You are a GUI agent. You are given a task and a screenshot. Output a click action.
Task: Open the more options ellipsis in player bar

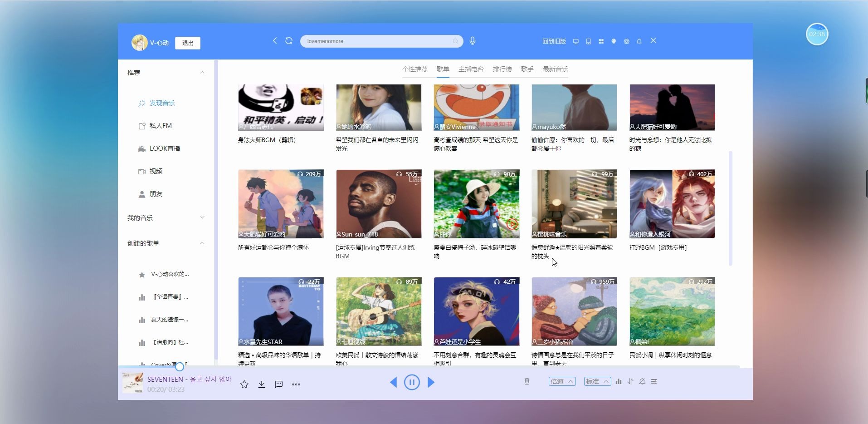(296, 385)
